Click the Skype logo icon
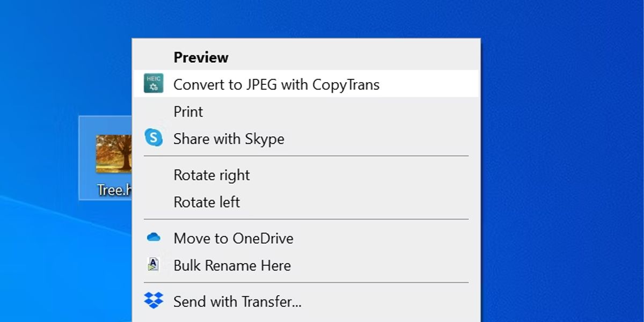Image resolution: width=644 pixels, height=322 pixels. (x=153, y=138)
